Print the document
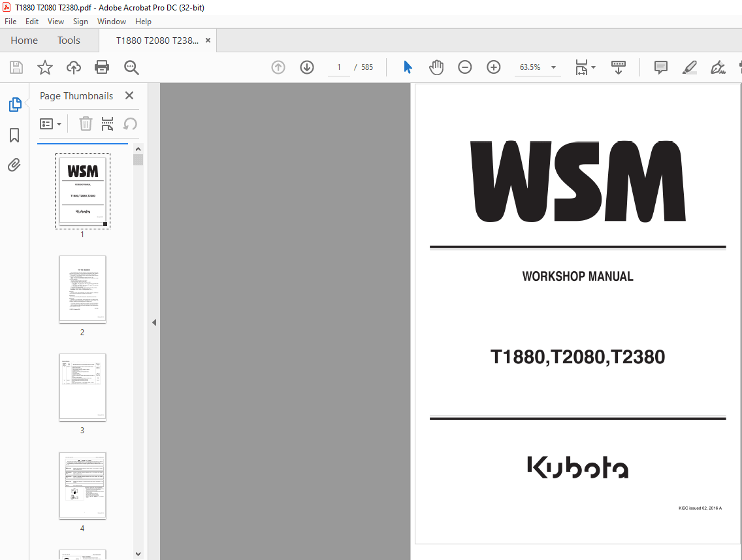This screenshot has width=742, height=560. pos(102,67)
